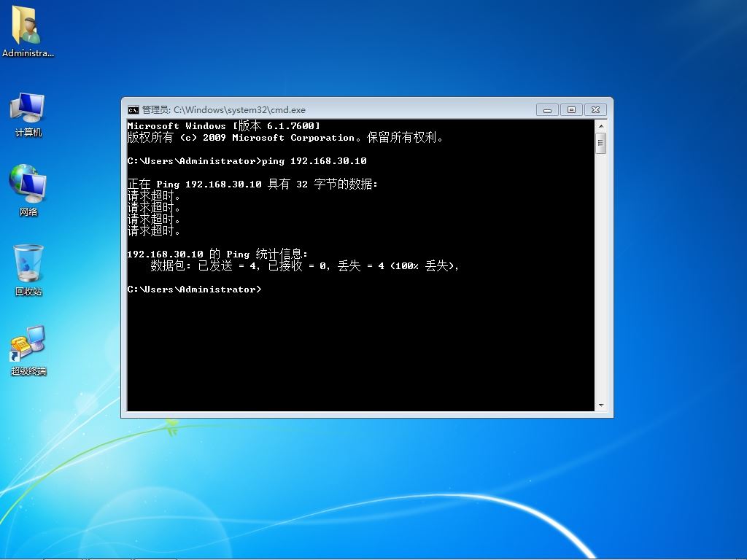Click the first '请求超时。' line
Screen dimensions: 747x560
pyautogui.click(x=154, y=195)
